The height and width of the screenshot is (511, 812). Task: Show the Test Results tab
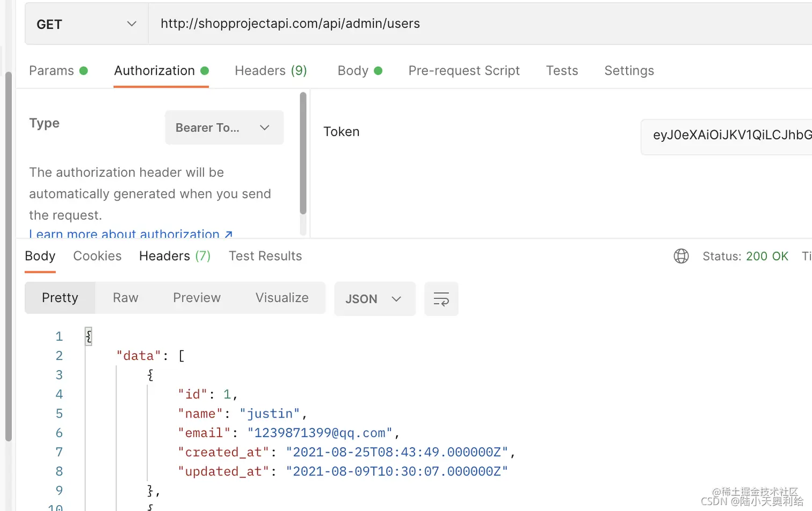[x=265, y=256]
